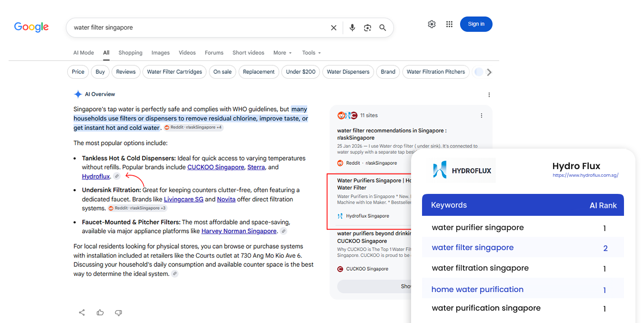Image resolution: width=644 pixels, height=323 pixels.
Task: Click Hydroflux Singapore source name
Action: click(x=367, y=216)
